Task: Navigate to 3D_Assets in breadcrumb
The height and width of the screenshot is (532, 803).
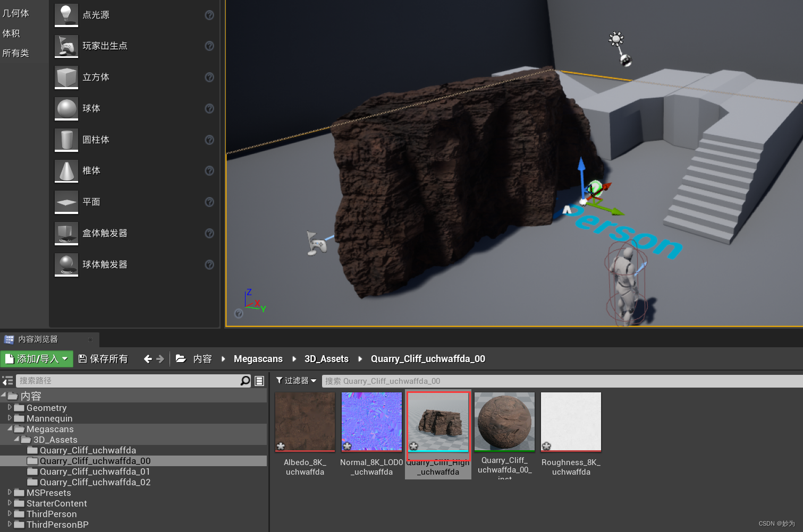Action: pyautogui.click(x=326, y=359)
